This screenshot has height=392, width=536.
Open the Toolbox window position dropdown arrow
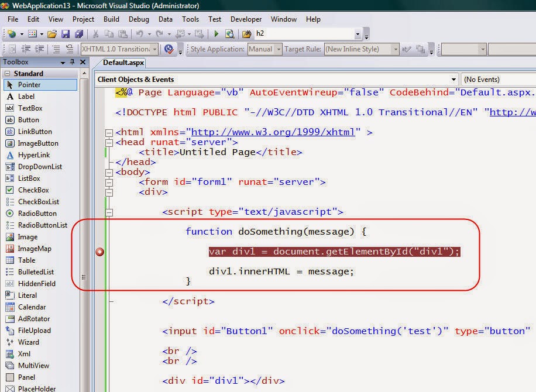pyautogui.click(x=63, y=62)
